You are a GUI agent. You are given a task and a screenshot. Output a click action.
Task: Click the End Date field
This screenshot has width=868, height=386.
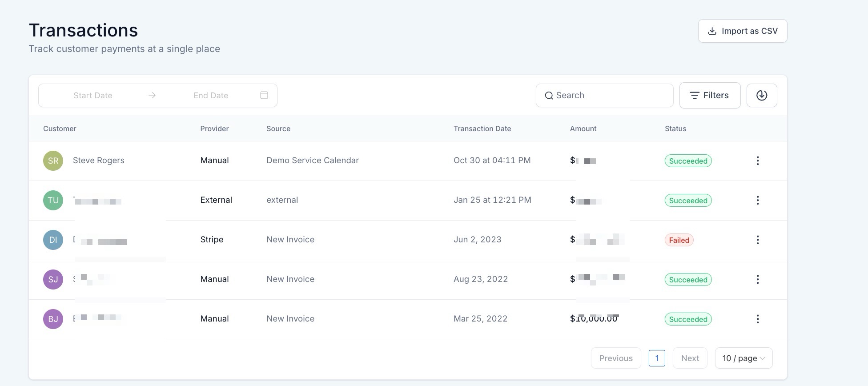[x=211, y=96]
